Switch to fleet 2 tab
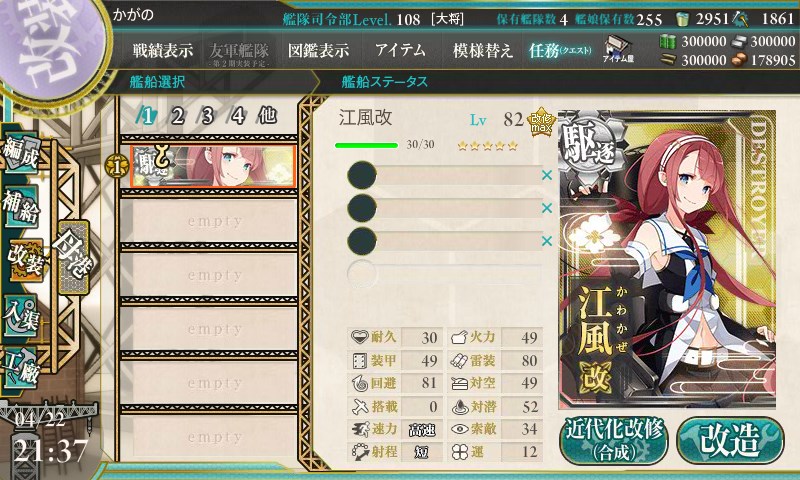800x480 pixels. pyautogui.click(x=177, y=116)
